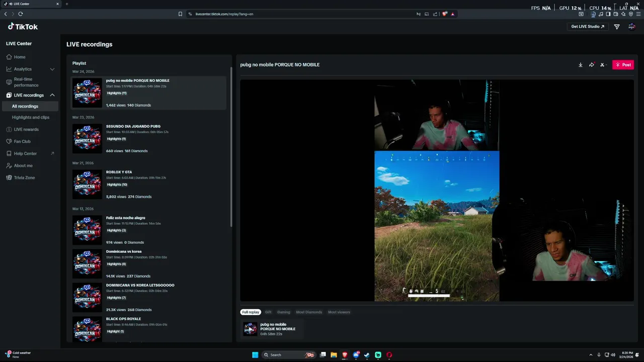Open the scissors clip tool

point(602,65)
